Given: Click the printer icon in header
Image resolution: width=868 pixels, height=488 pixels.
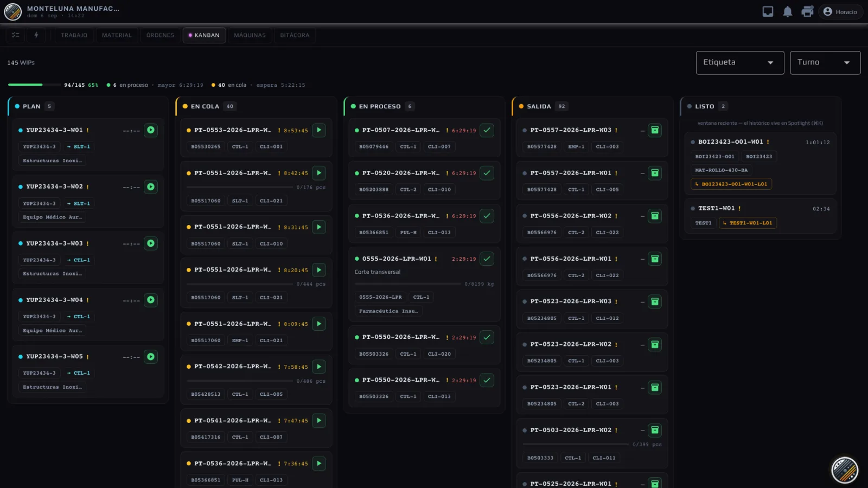Looking at the screenshot, I should tap(807, 11).
